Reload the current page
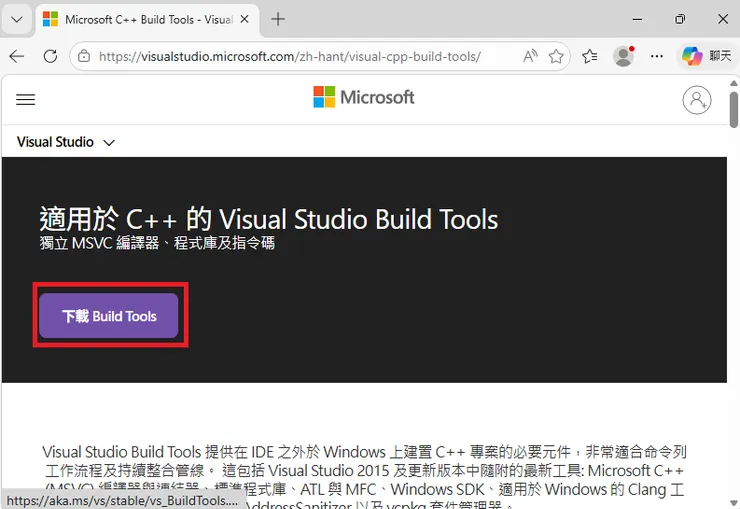 (50, 57)
